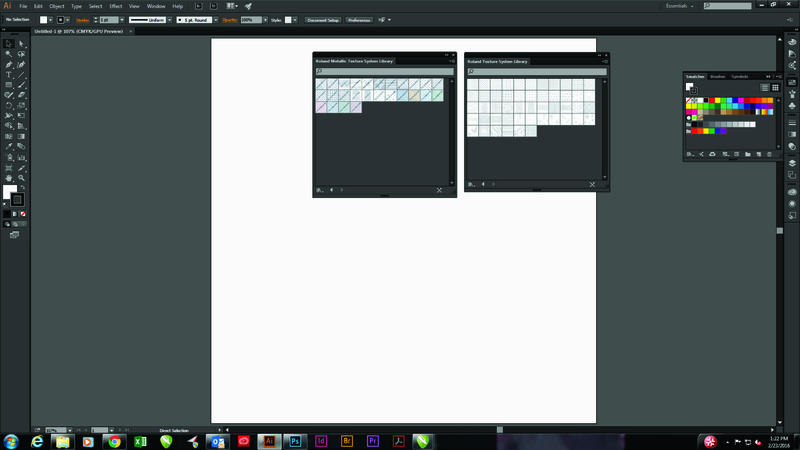
Task: Click the orange Stroke label link
Action: click(x=82, y=20)
